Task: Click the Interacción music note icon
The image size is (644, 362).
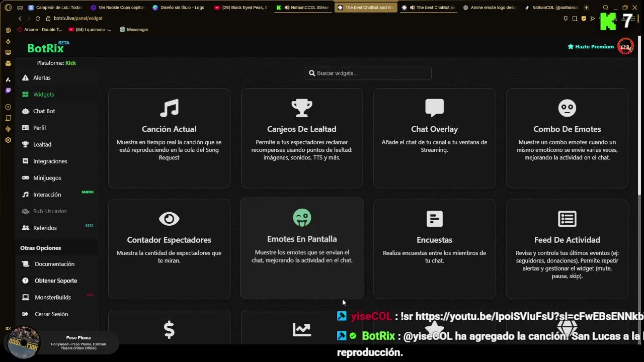Action: point(25,195)
